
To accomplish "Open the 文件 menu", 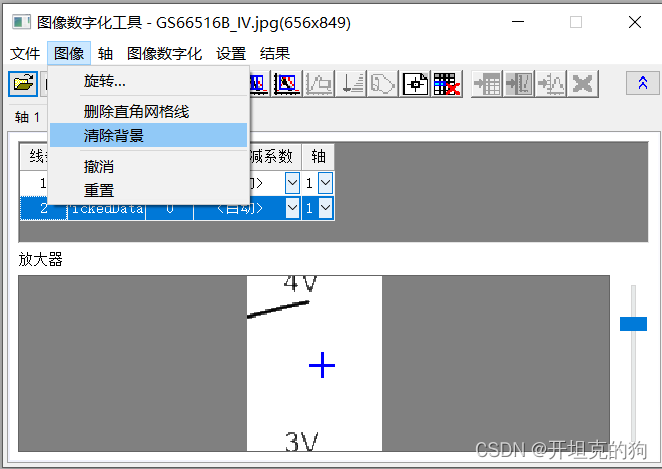I will (25, 54).
